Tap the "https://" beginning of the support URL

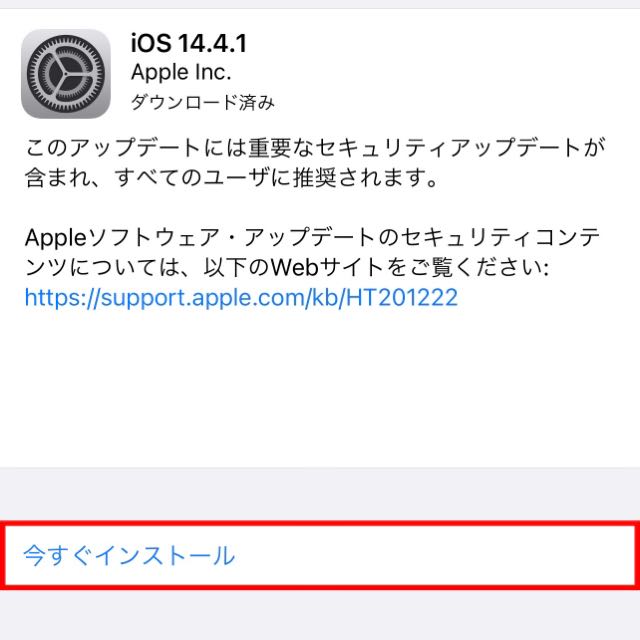point(62,298)
